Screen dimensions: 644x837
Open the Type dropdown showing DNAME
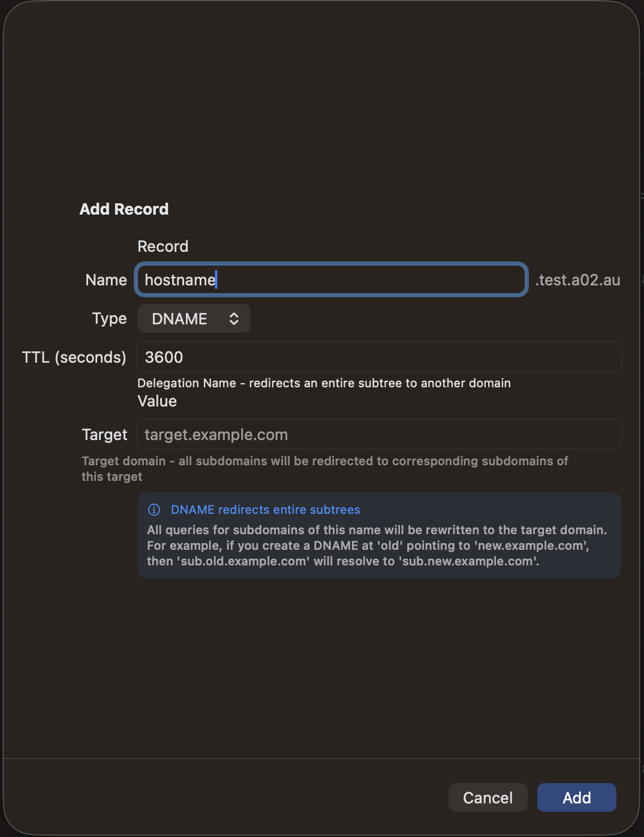[193, 318]
